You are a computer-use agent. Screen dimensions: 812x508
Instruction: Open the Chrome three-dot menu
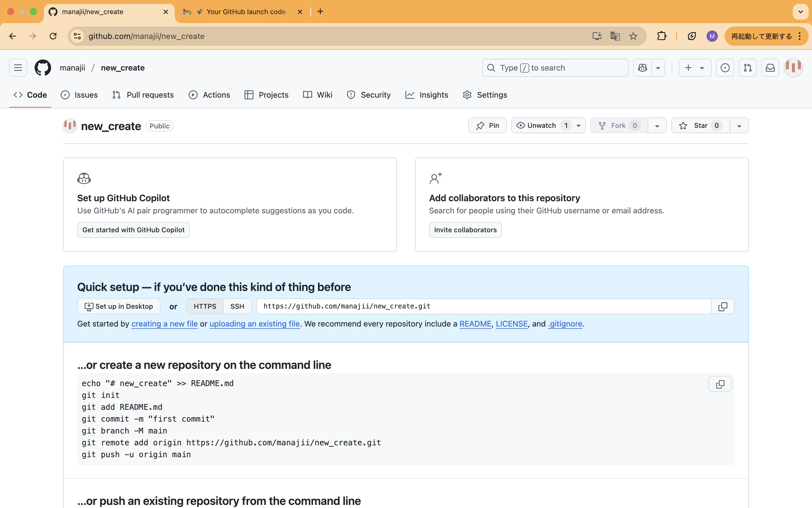(x=800, y=36)
